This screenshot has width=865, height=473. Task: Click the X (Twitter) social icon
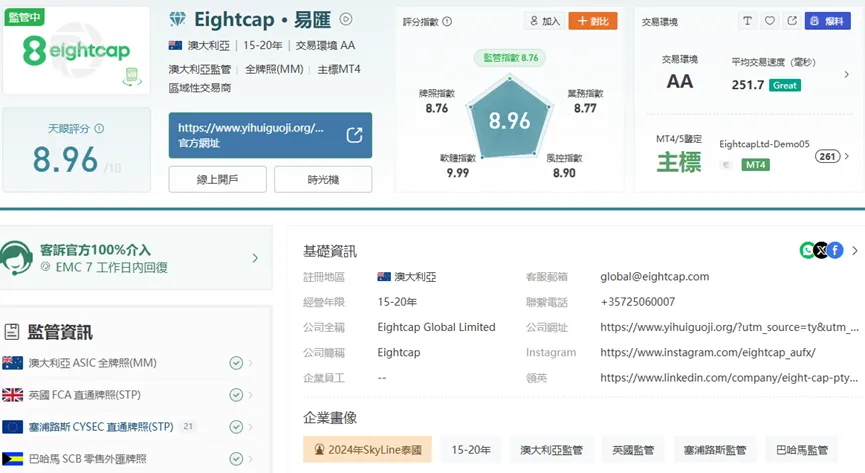tap(821, 250)
